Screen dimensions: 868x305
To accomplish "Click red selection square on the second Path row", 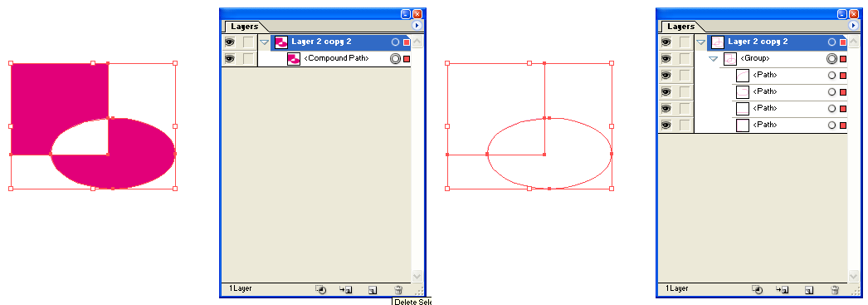I will pyautogui.click(x=843, y=92).
